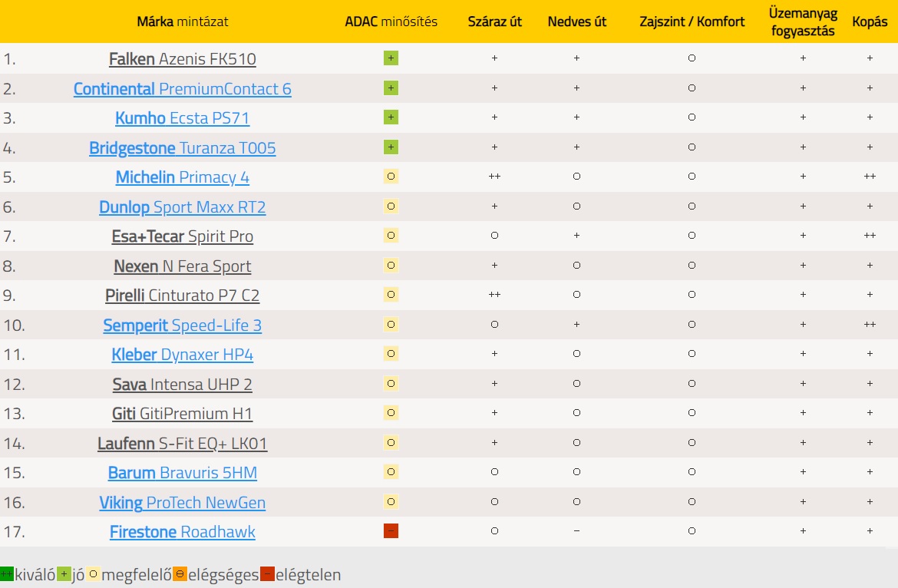Viewport: 898px width, 588px height.
Task: Click the yellow ADAC rating badge for Nexen
Action: click(391, 265)
